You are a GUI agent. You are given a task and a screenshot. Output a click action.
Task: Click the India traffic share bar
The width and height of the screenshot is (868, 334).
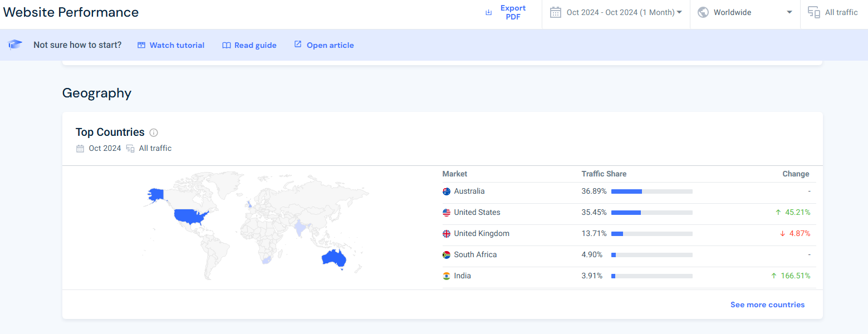click(652, 276)
